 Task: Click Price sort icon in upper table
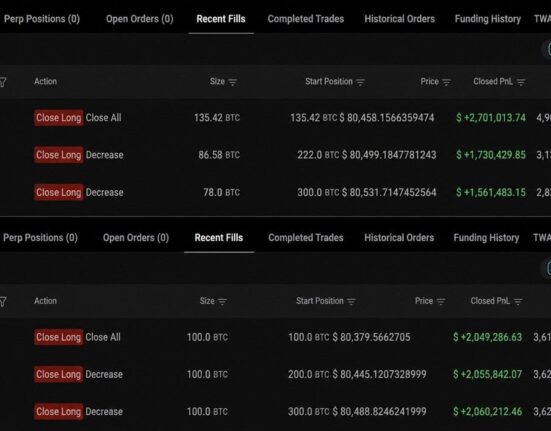[x=446, y=82]
